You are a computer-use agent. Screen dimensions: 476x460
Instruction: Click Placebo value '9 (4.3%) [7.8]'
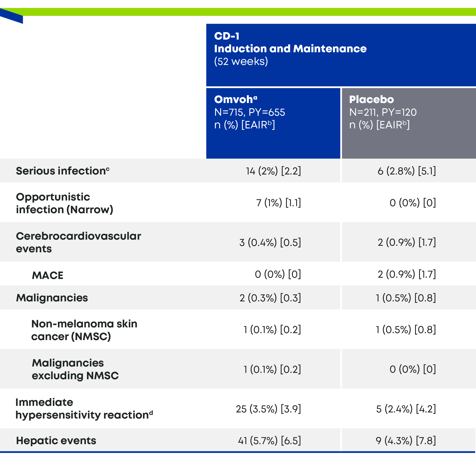point(406,441)
